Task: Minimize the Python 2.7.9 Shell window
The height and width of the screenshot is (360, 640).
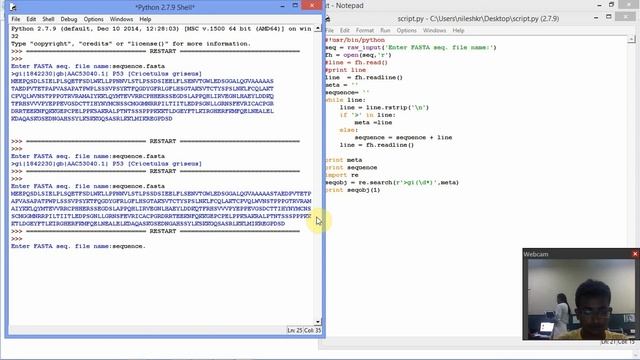Action: (x=282, y=6)
